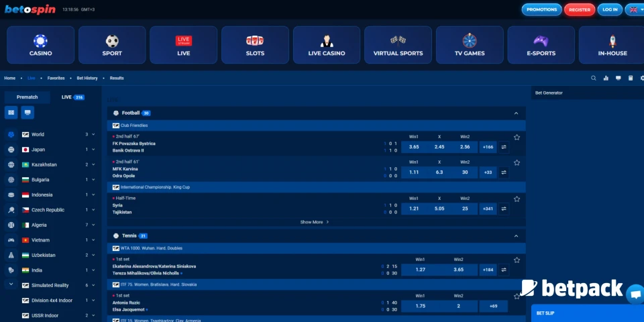Click Show More under football matches
The width and height of the screenshot is (644, 322).
[x=315, y=222]
